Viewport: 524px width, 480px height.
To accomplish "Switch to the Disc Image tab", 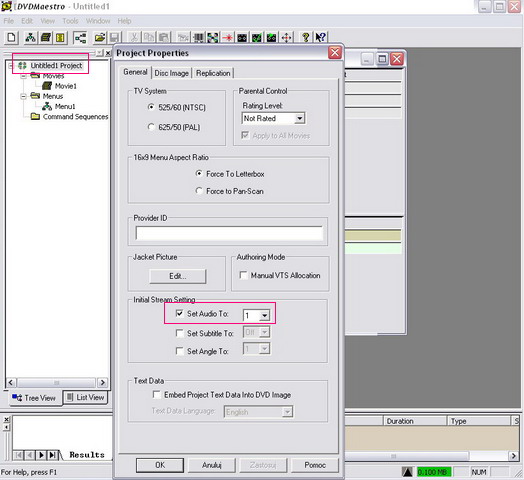I will coord(171,73).
